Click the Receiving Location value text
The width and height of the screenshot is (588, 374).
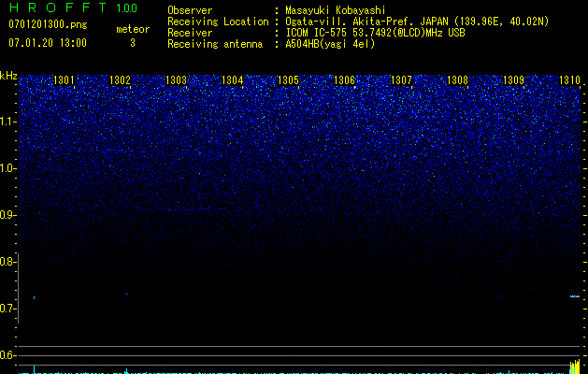coord(417,22)
